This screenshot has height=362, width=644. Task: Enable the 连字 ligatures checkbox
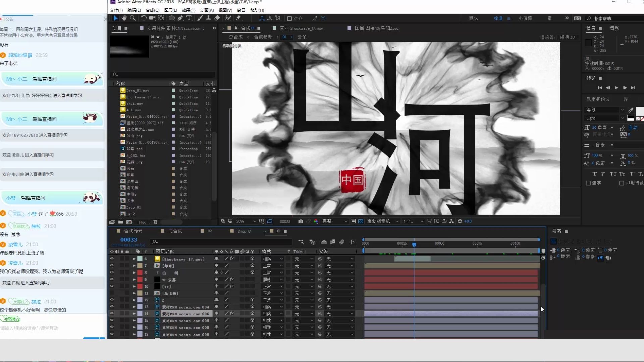click(588, 183)
